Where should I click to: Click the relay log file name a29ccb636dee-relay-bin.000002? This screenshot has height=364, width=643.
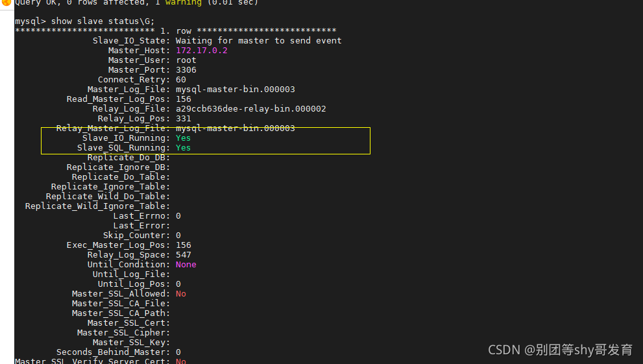point(250,109)
